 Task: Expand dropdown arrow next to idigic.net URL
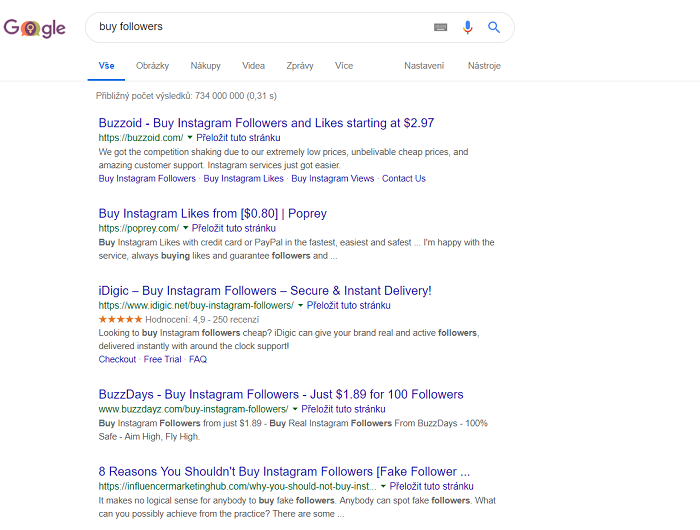click(300, 305)
